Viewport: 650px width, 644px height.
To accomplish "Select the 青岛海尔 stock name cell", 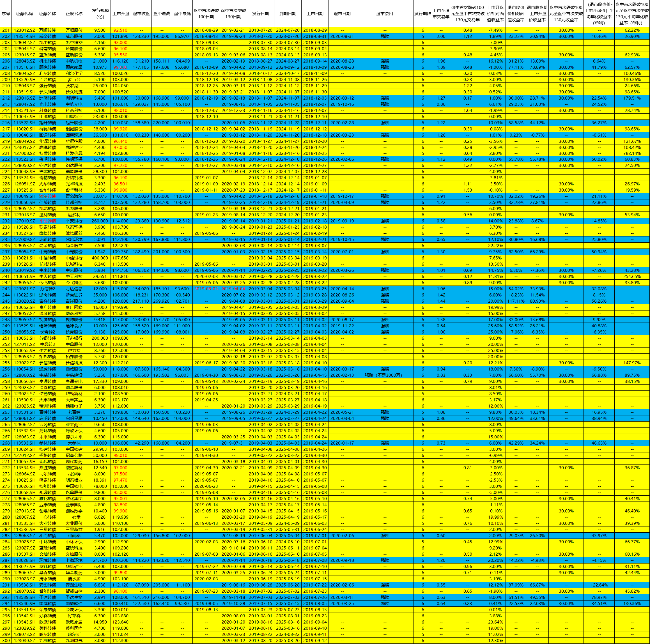I will [74, 196].
